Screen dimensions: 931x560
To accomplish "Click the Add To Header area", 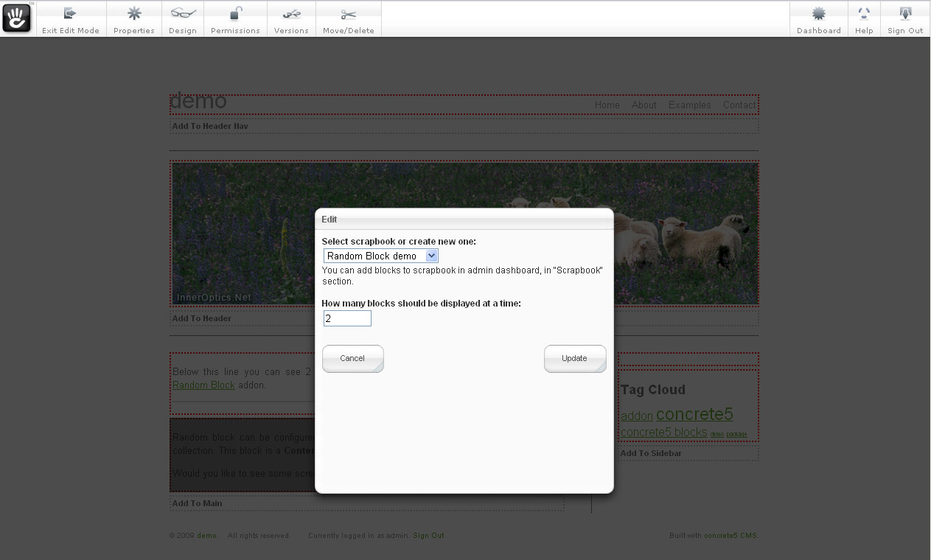I will (464, 319).
